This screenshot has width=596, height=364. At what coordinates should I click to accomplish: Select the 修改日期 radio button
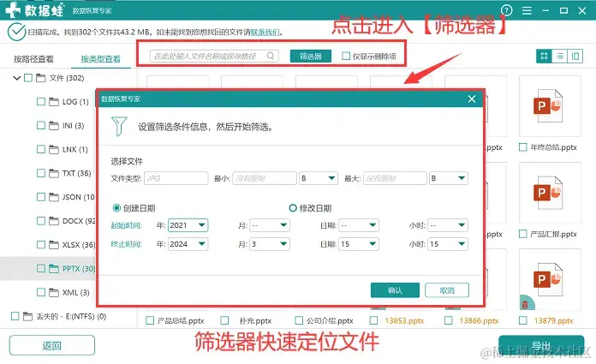293,208
